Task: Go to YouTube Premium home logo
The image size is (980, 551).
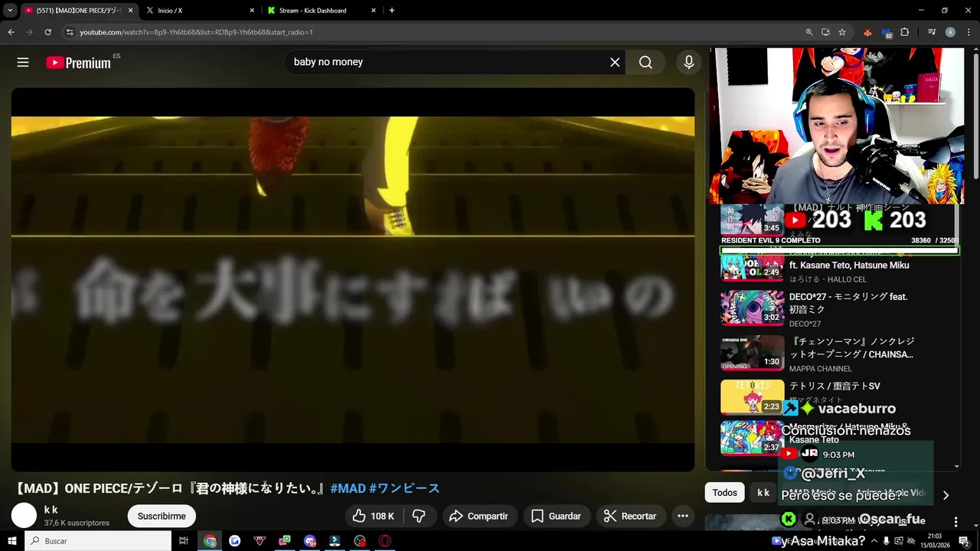Action: pos(78,63)
